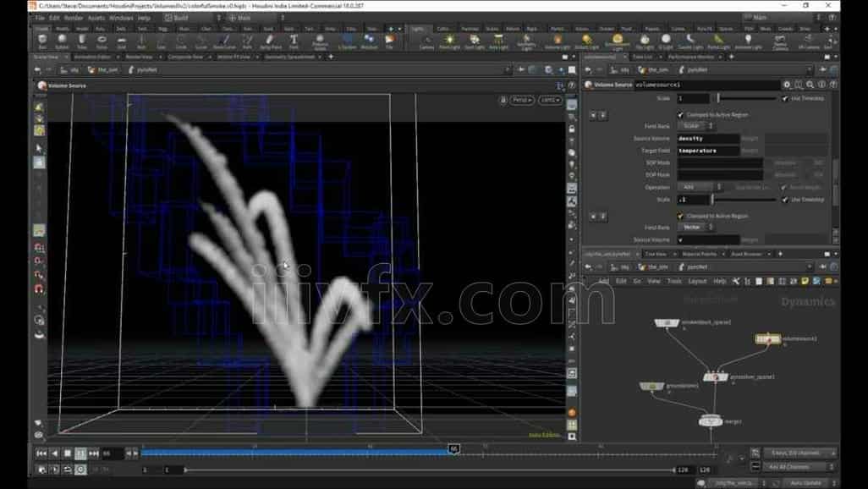Image resolution: width=868 pixels, height=489 pixels.
Task: Toggle checkbox right of Operation dropdown
Action: tap(783, 187)
